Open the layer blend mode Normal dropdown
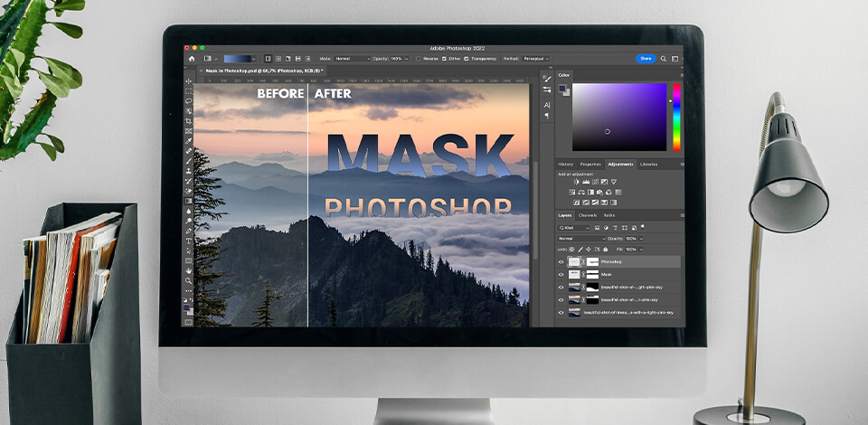868x425 pixels. (x=581, y=239)
